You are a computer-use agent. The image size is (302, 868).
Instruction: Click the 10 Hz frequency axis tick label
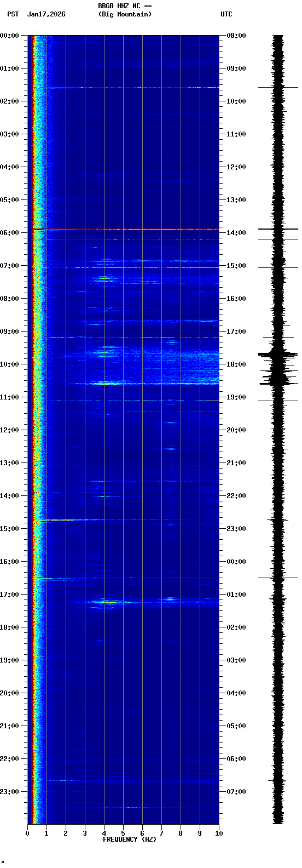point(219,833)
